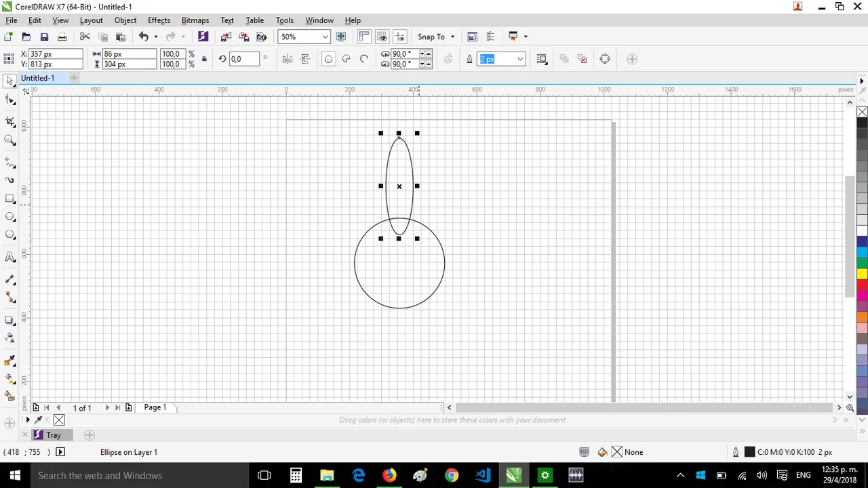Open the Effects menu
The width and height of the screenshot is (868, 488).
[x=159, y=20]
